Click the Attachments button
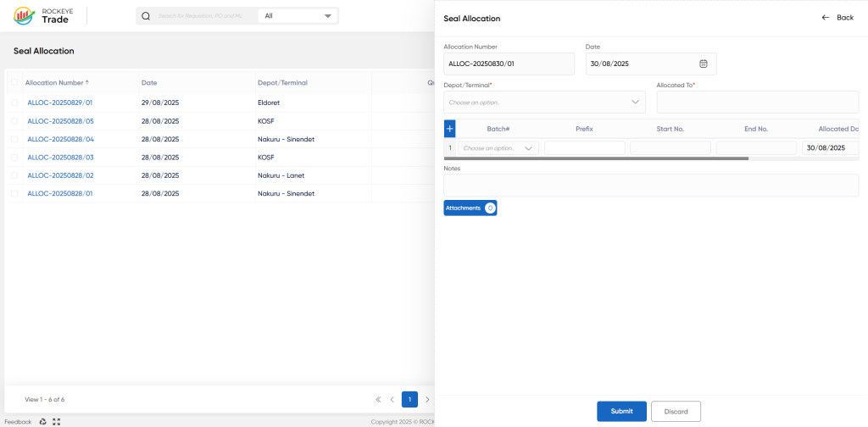868x427 pixels. coord(470,208)
